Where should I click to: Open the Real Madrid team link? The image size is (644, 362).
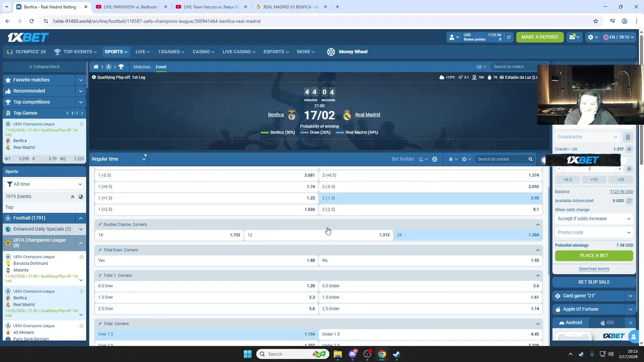coord(367,115)
